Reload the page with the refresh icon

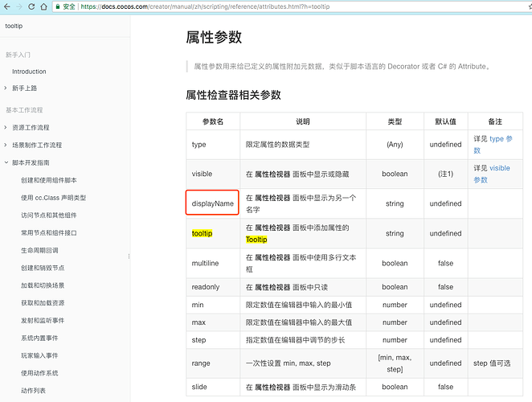31,6
